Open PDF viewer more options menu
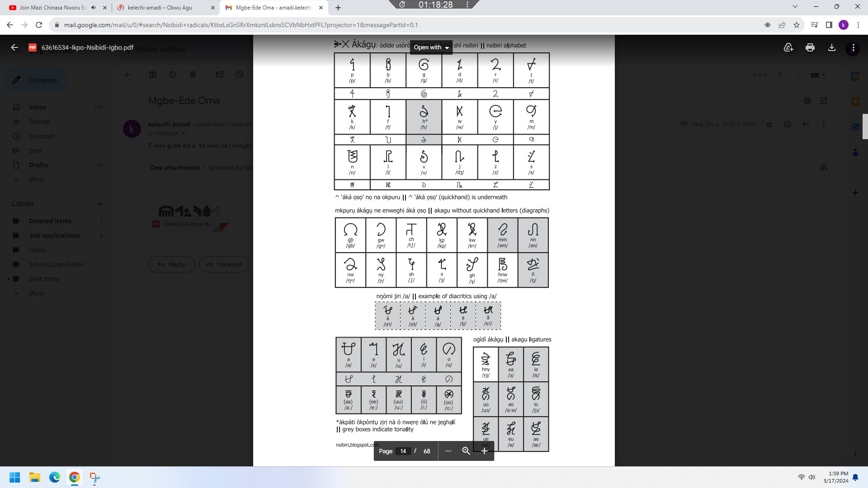This screenshot has width=868, height=488. [853, 47]
